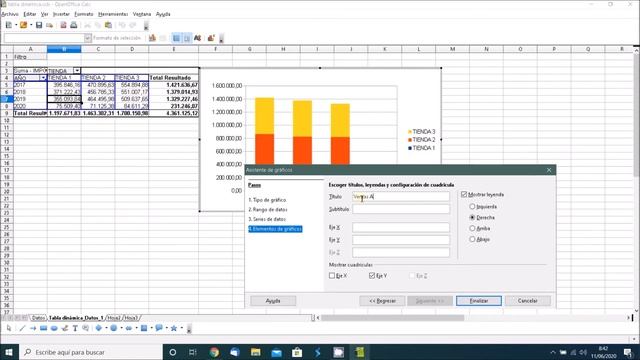Choose the Select arrow drawing tool
640x360 pixels.
[9, 328]
